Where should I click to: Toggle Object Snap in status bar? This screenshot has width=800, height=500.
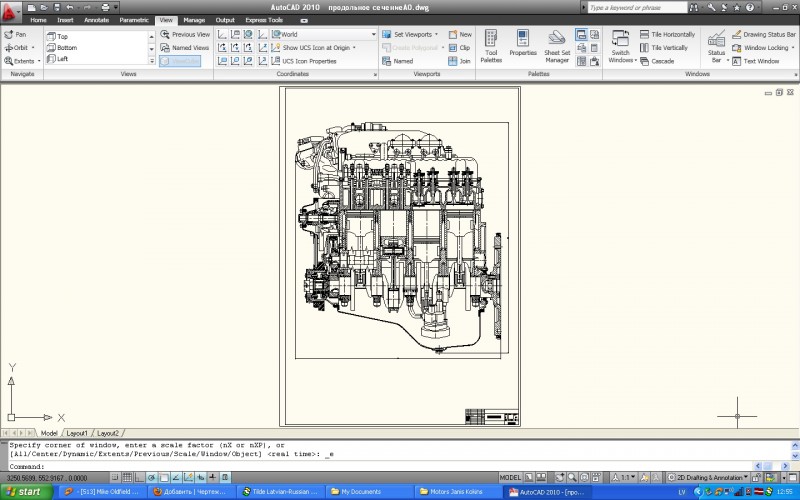[164, 478]
